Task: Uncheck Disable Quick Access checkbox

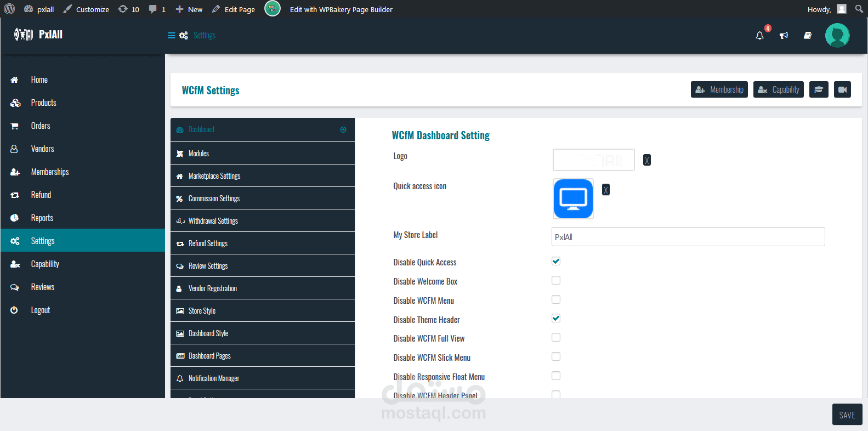Action: (556, 261)
